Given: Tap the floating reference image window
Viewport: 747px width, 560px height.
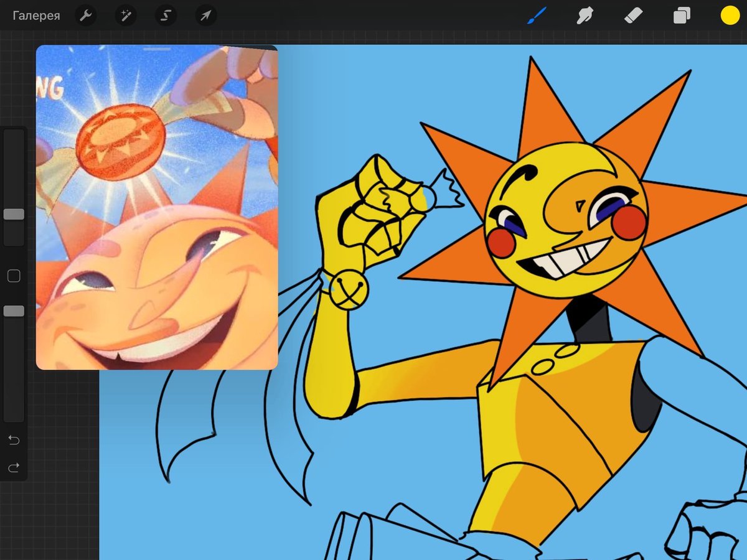Looking at the screenshot, I should [157, 207].
